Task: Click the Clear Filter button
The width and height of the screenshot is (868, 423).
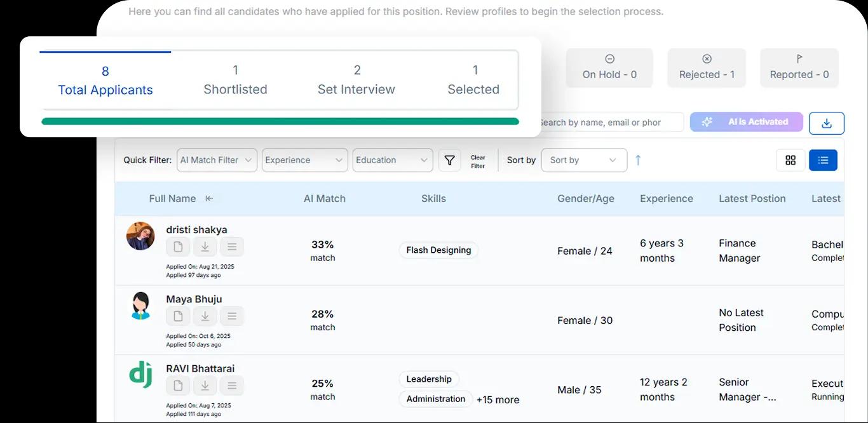Action: pos(477,160)
